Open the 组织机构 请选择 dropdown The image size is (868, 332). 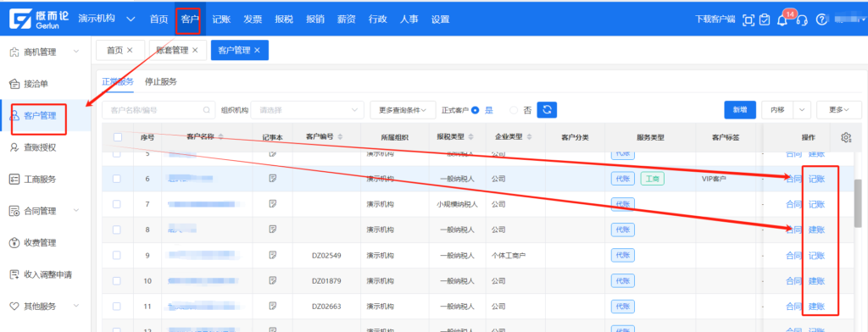click(x=307, y=109)
